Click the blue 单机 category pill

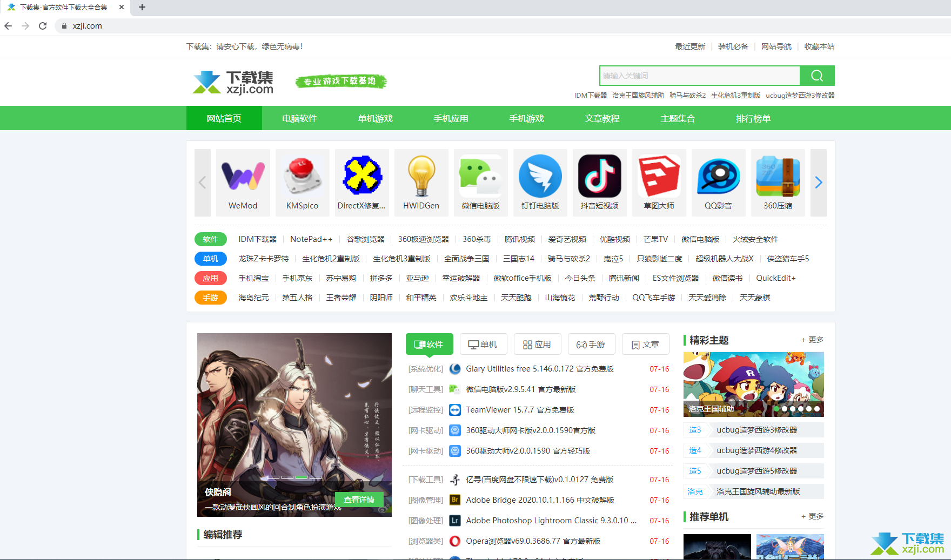click(211, 259)
